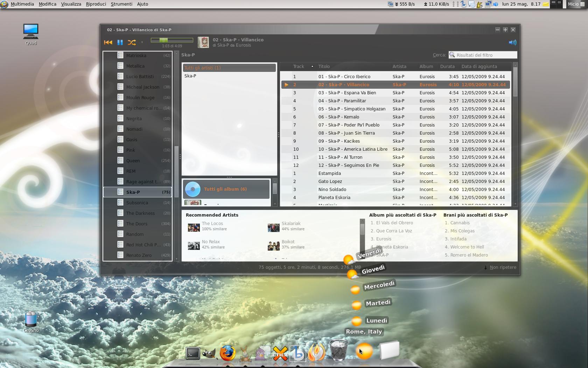Seek in the song progress bar

(x=172, y=40)
